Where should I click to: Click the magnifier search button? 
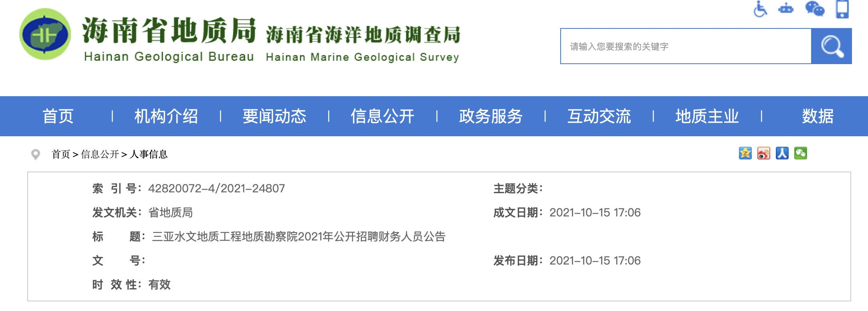pyautogui.click(x=832, y=46)
